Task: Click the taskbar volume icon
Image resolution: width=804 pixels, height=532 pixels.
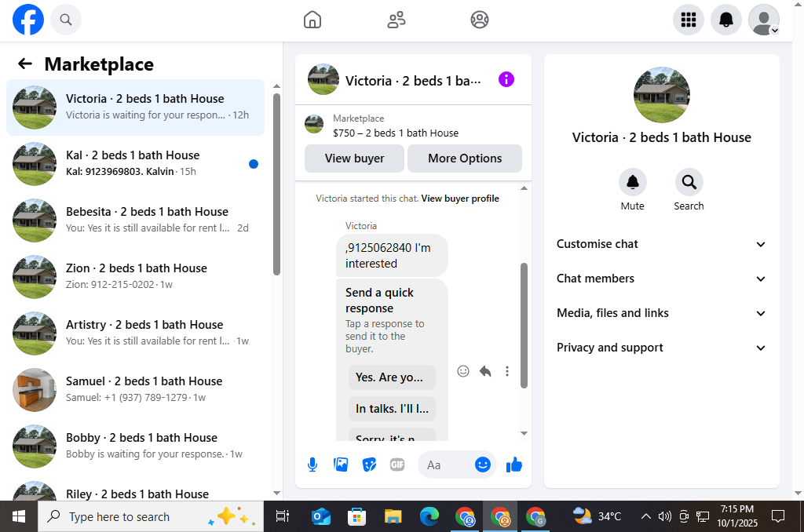Action: pyautogui.click(x=664, y=516)
